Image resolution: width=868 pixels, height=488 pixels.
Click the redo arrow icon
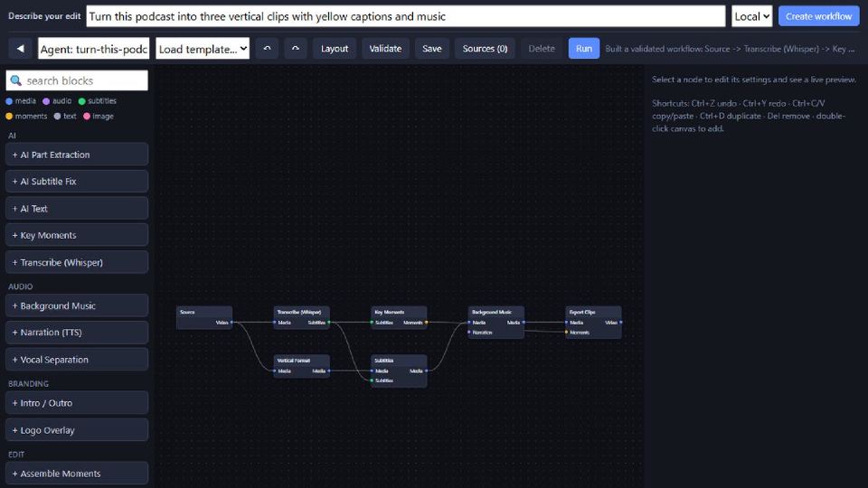(296, 49)
